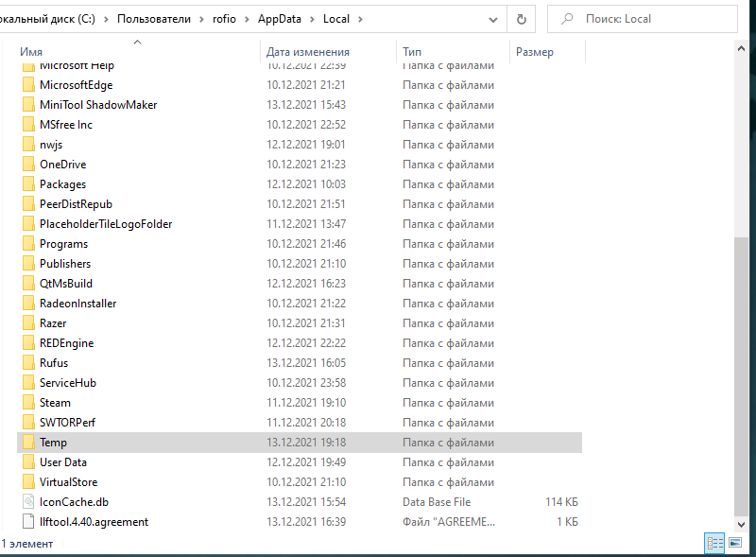
Task: Click the VirtualStore folder icon
Action: (x=28, y=482)
